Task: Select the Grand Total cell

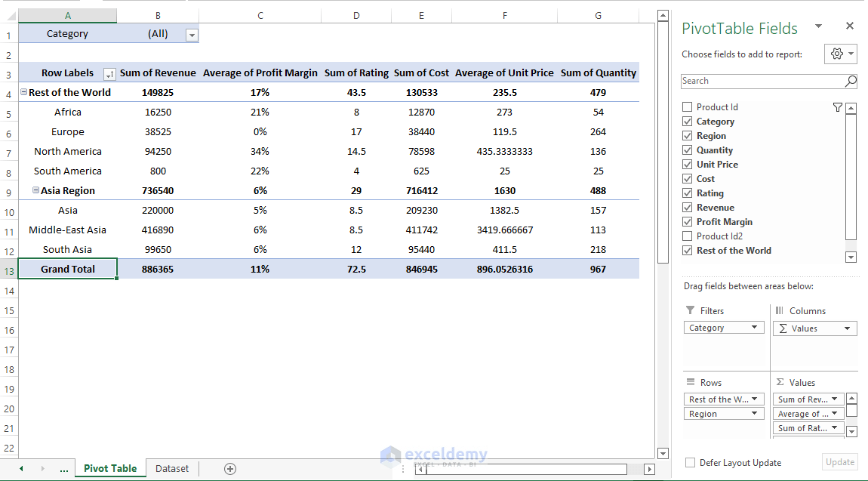Action: coord(68,268)
